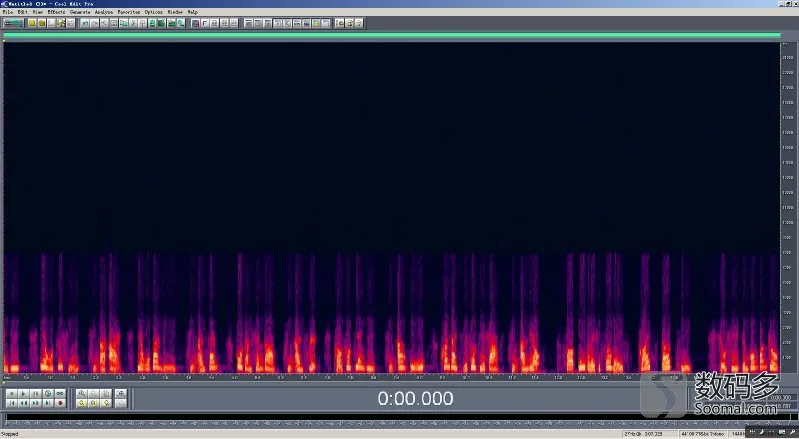Viewport: 799px width, 439px height.
Task: Click the Redo toolbar icon
Action: click(94, 23)
